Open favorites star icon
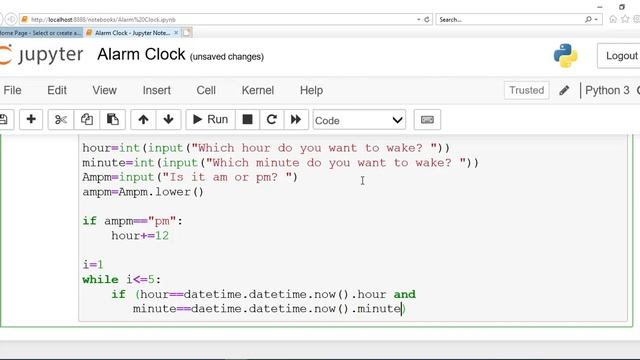Viewport: 640px width, 360px height. (625, 19)
